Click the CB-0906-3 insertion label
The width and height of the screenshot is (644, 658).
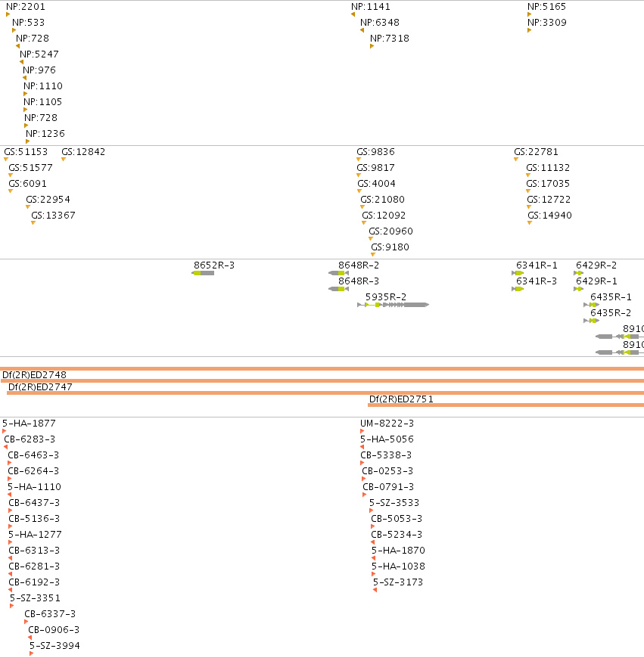point(54,630)
